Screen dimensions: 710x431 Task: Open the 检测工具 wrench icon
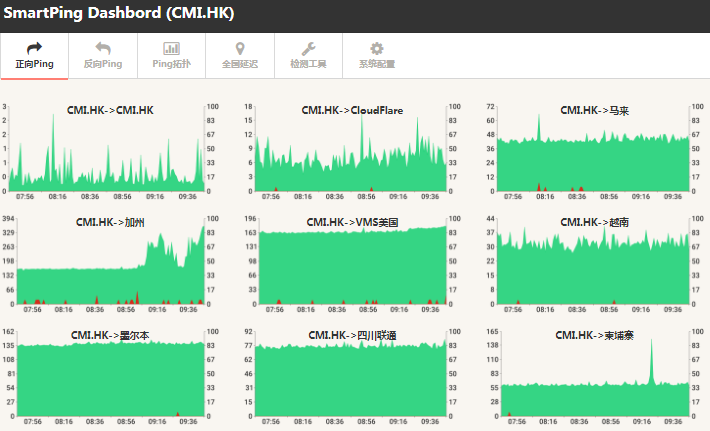click(x=308, y=48)
